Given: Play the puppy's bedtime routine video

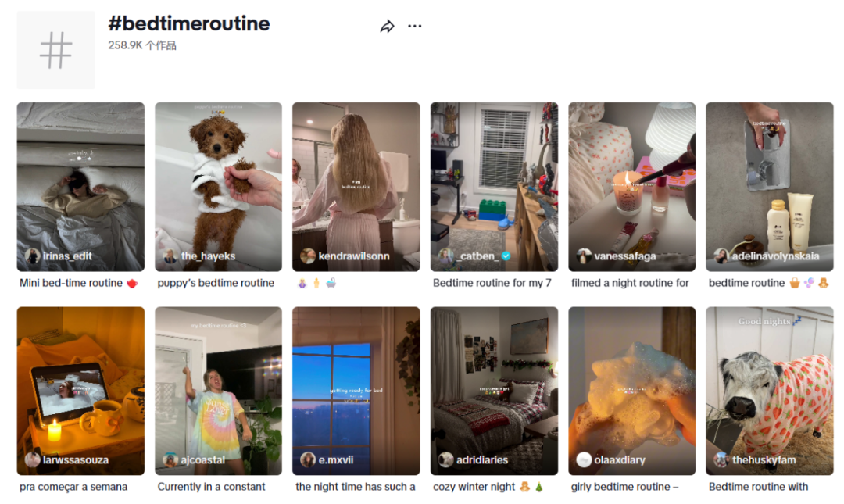Looking at the screenshot, I should [219, 187].
